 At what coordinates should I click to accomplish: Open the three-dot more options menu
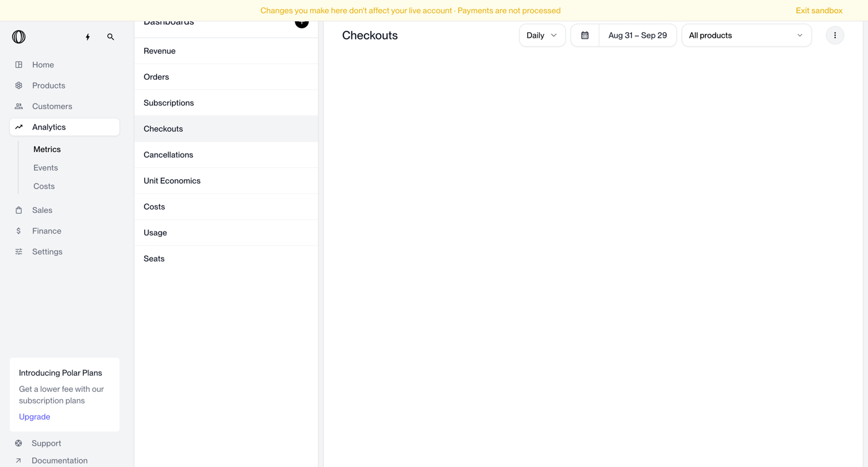(835, 36)
